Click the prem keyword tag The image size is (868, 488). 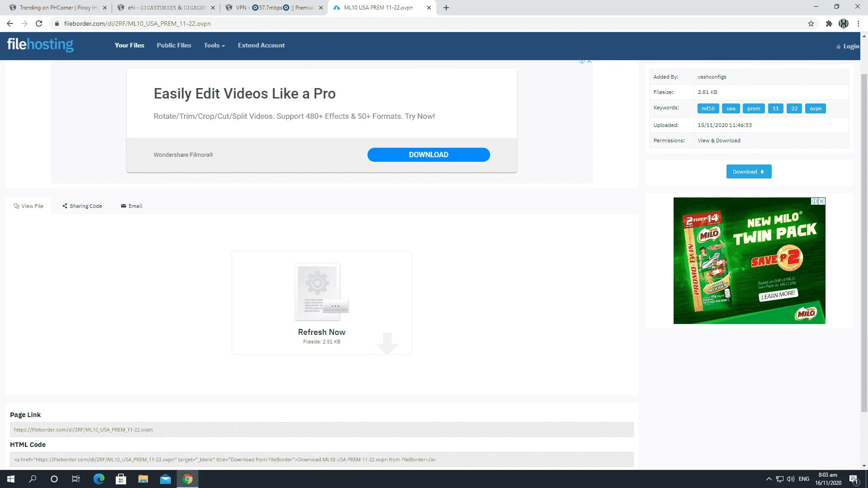(754, 108)
